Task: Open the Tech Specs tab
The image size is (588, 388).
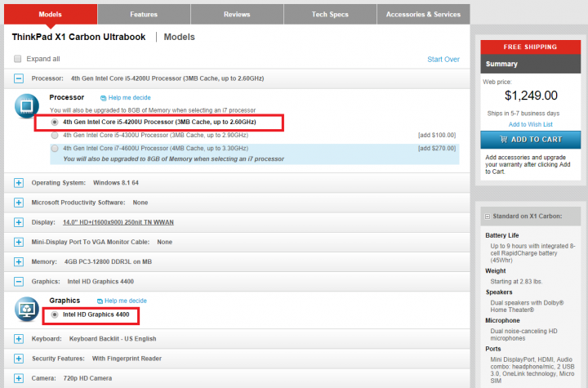Action: 330,14
